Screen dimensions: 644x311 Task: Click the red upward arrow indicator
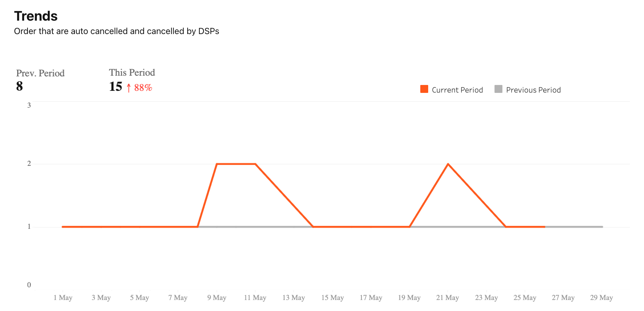tap(129, 88)
